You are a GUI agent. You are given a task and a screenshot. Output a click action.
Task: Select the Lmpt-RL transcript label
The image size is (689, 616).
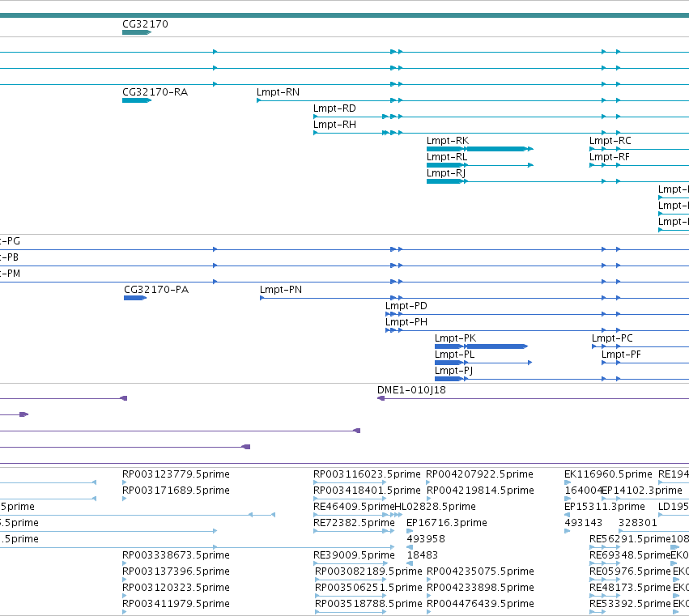tap(447, 157)
